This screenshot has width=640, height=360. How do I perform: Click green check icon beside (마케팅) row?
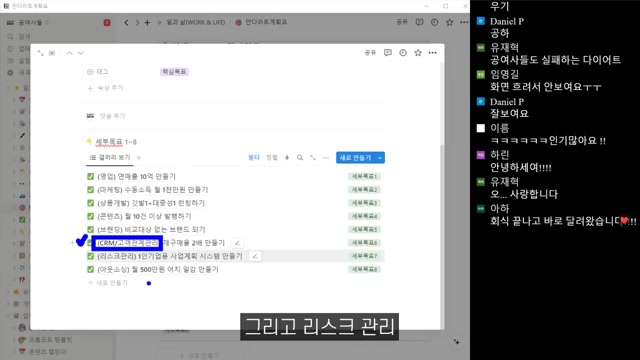91,190
